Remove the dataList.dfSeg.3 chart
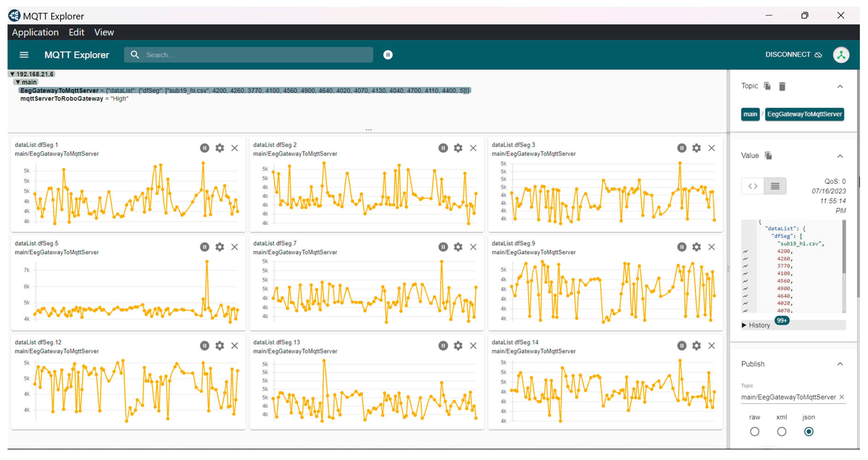The image size is (868, 460). click(711, 148)
